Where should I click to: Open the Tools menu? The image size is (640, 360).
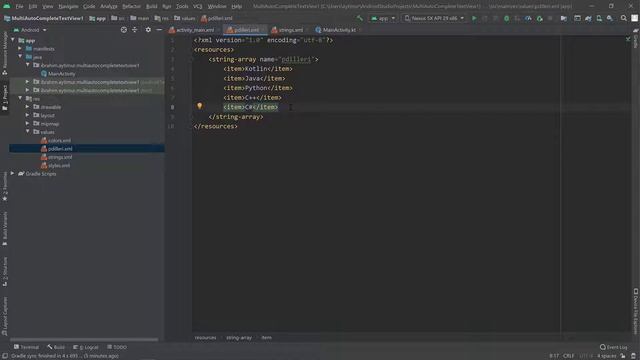[x=182, y=7]
